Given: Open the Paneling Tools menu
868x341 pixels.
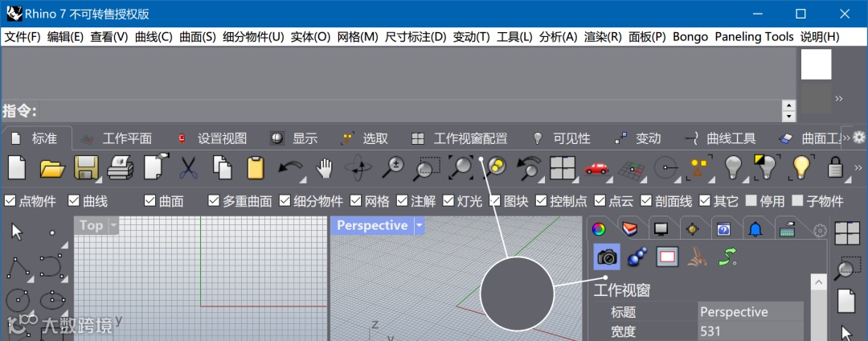Looking at the screenshot, I should [x=755, y=37].
